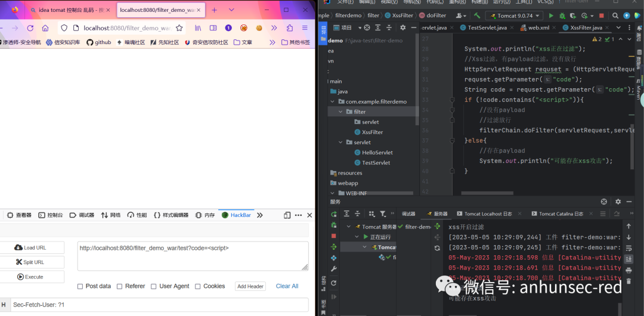This screenshot has width=644, height=316.
Task: Open project panel settings gear
Action: click(402, 27)
